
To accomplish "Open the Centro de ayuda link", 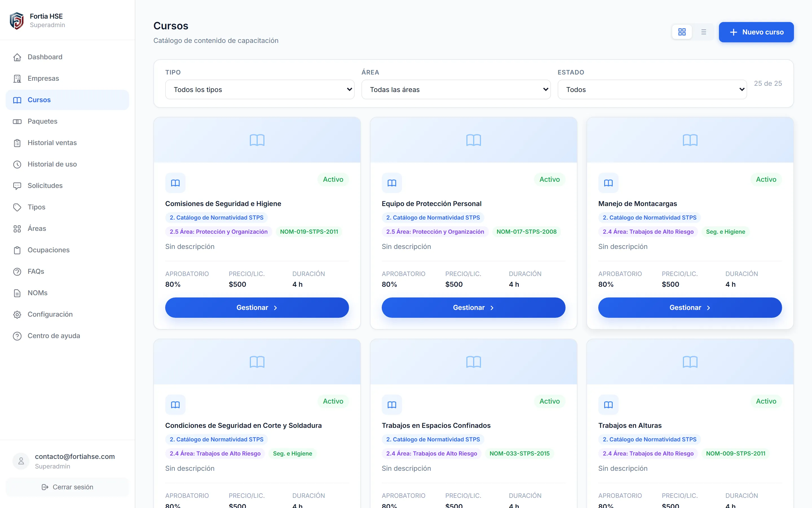I will pyautogui.click(x=67, y=336).
